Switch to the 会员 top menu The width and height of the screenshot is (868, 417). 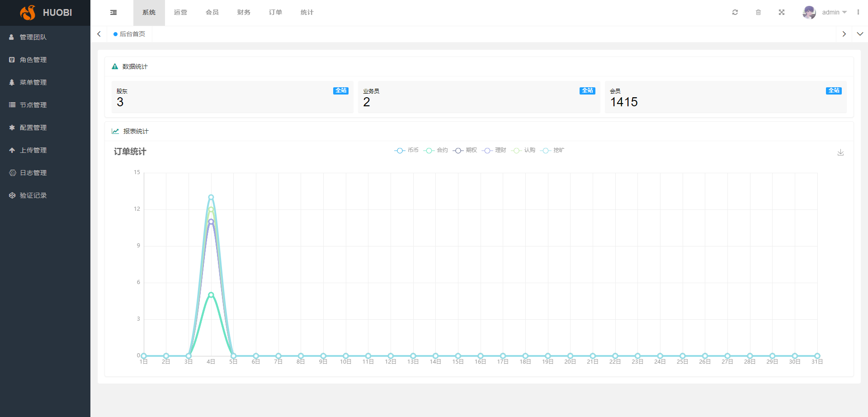click(x=212, y=13)
